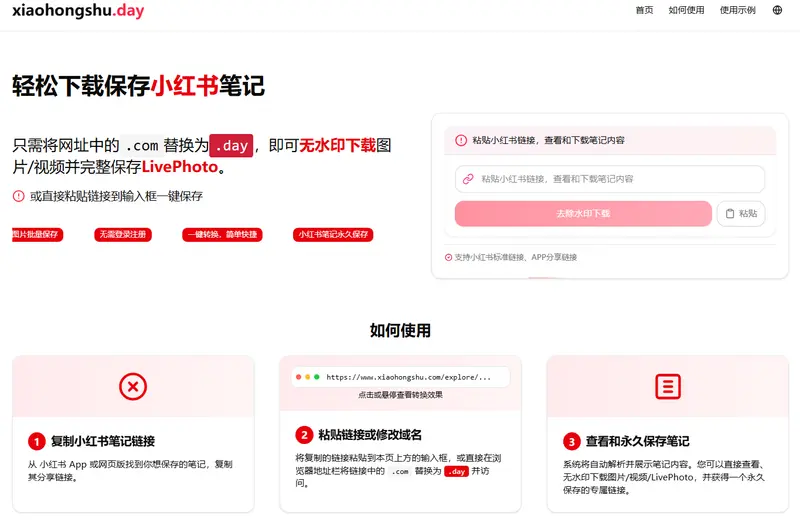Click the alert icon in the card header
The width and height of the screenshot is (800, 520).
click(x=461, y=140)
